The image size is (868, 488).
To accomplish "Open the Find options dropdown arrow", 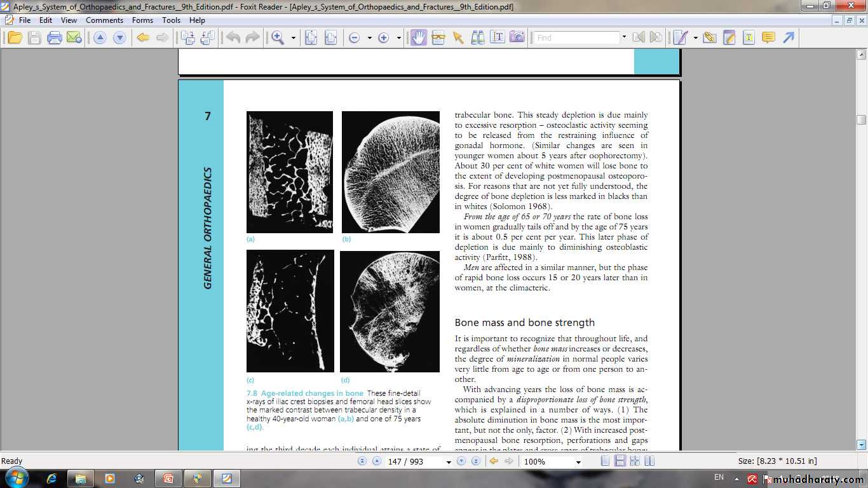I will [x=624, y=38].
